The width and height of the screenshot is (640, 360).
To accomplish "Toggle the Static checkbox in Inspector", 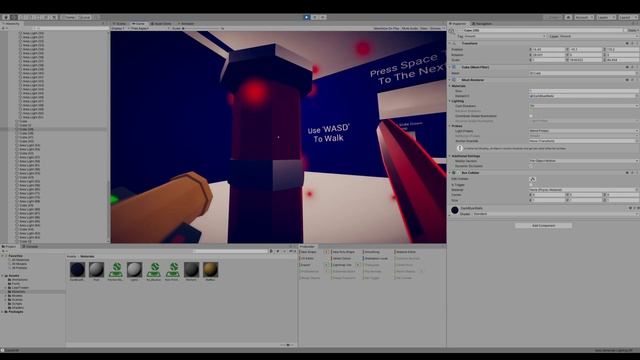I will [x=625, y=30].
